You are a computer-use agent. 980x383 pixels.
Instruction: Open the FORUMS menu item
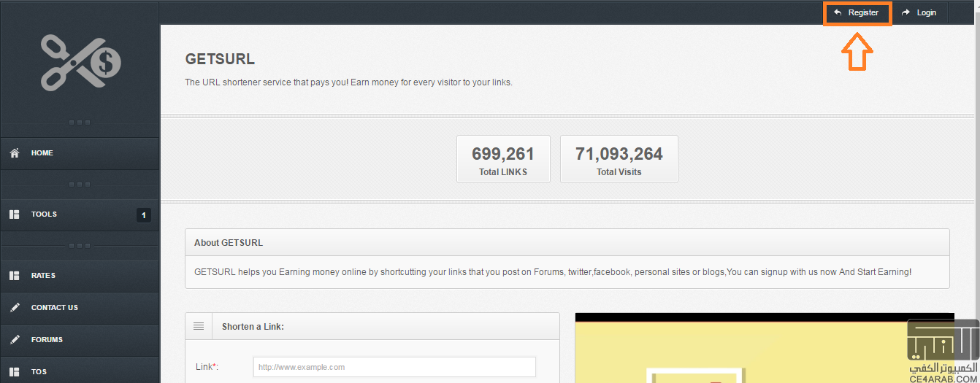[x=80, y=340]
